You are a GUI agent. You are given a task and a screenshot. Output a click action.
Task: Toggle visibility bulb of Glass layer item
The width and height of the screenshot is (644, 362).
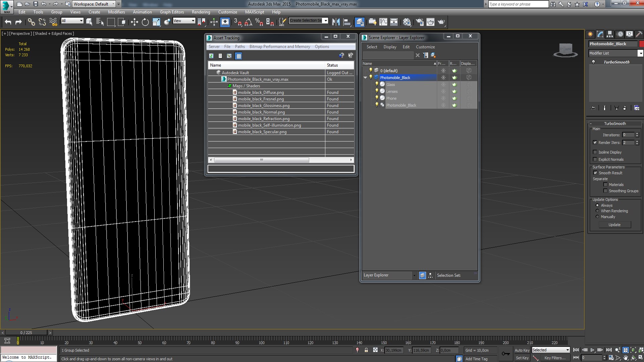pyautogui.click(x=377, y=84)
